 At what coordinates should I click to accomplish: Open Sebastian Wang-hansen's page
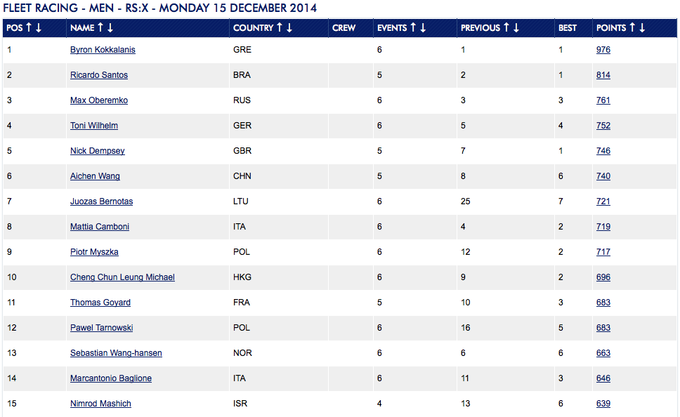(116, 352)
